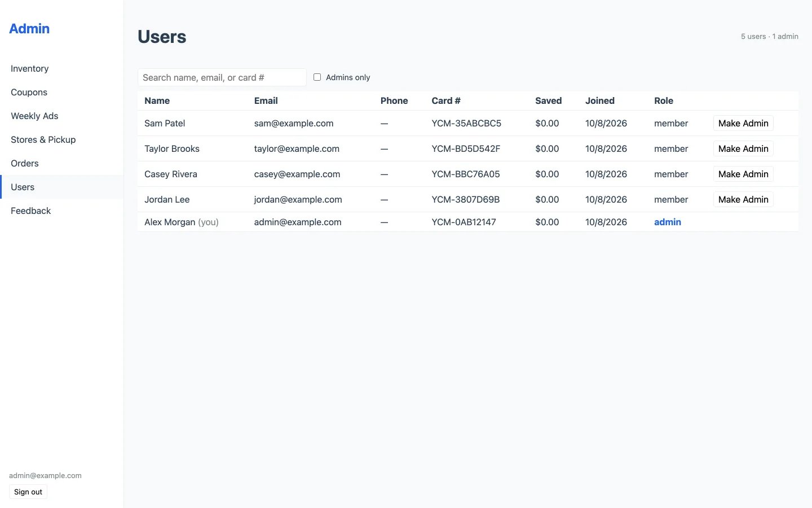Click the search name, email, or card field
Screen dimensions: 812x508
pos(222,77)
